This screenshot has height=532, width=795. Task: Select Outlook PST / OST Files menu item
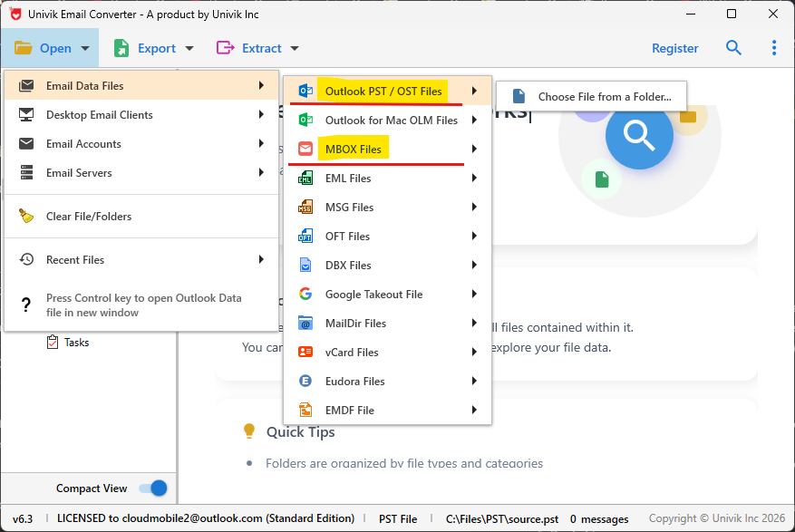tap(388, 92)
